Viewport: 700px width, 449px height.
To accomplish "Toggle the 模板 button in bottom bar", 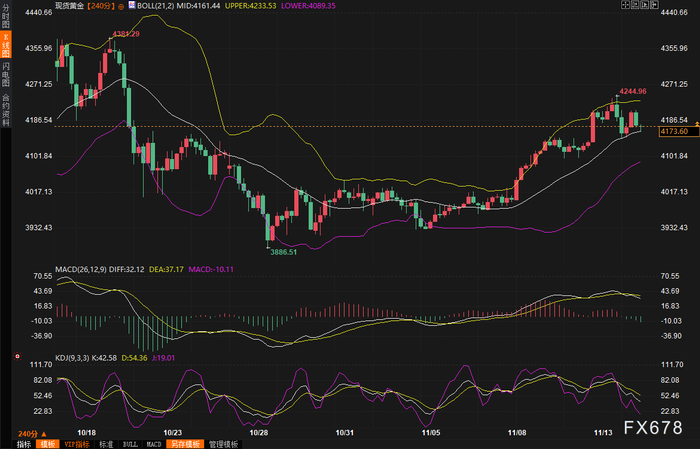I will pyautogui.click(x=48, y=444).
